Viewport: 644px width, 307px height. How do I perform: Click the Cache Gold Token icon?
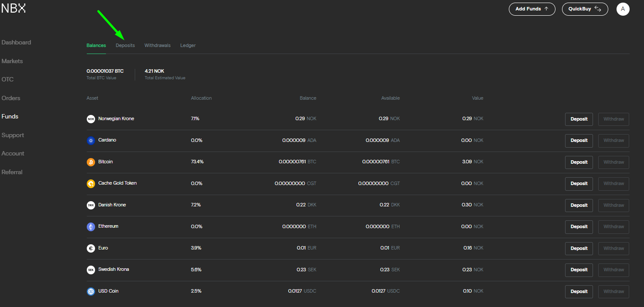91,184
